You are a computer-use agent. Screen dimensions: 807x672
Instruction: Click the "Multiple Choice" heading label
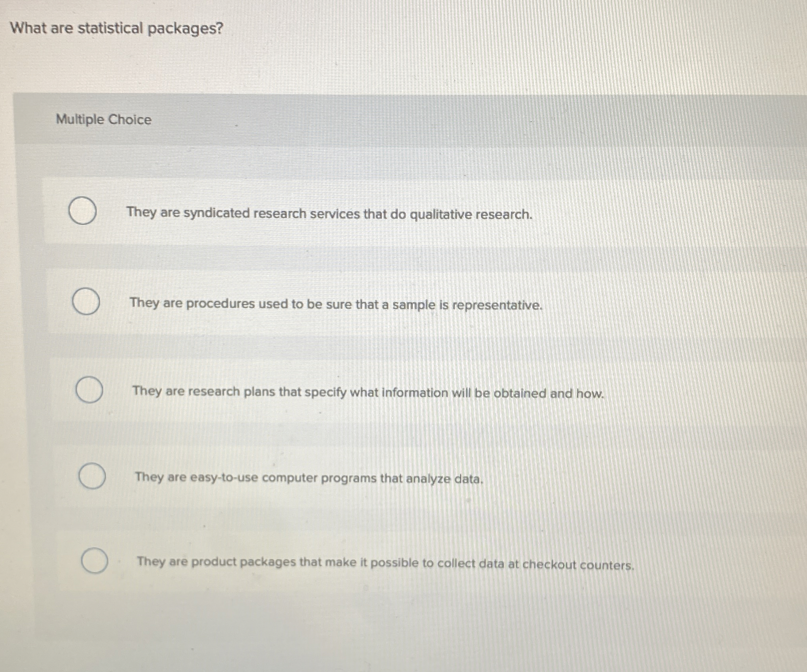(x=104, y=119)
